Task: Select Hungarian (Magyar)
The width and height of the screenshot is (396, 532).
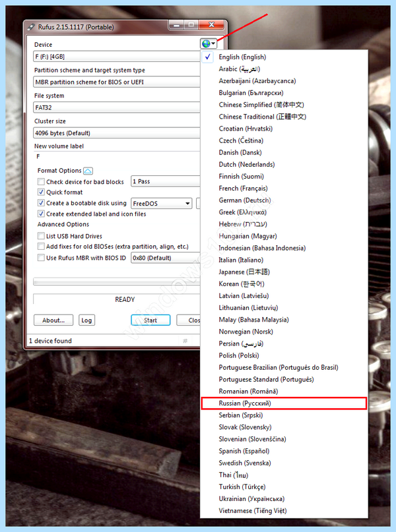Action: coord(284,236)
